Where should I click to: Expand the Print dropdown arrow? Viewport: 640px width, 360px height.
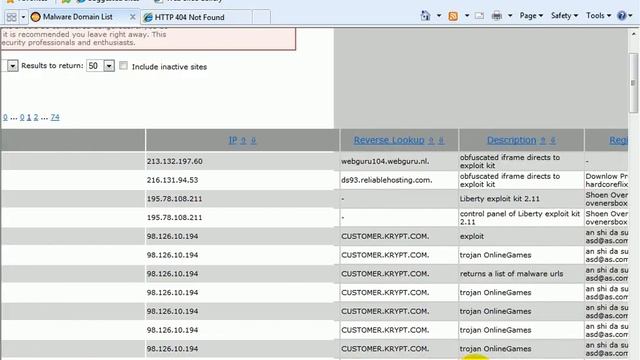[x=510, y=16]
